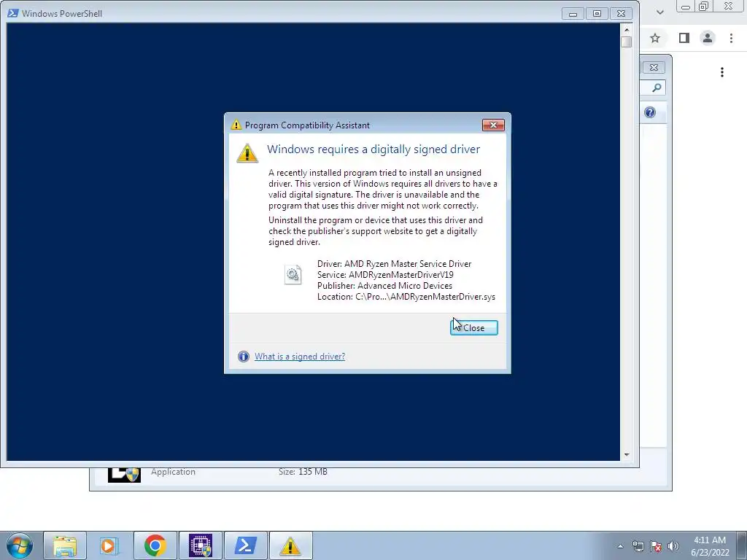
Task: Click the small warning icon in dialog title bar
Action: pyautogui.click(x=236, y=125)
